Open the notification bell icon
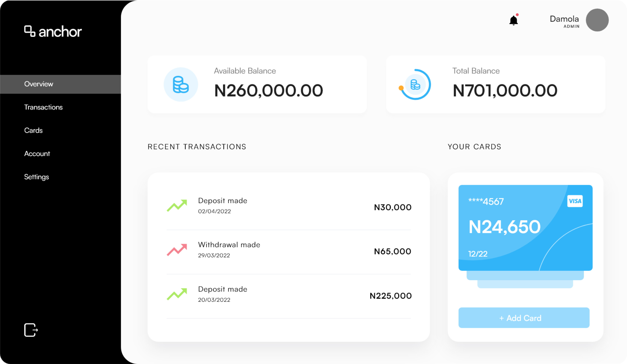The width and height of the screenshot is (627, 364). (x=514, y=20)
